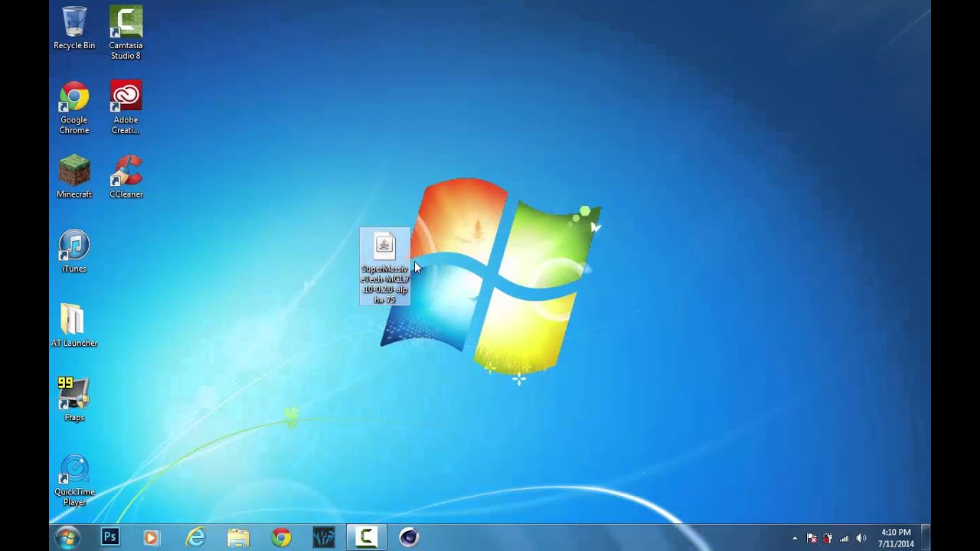
Task: Open the clock showing 4:10 PM
Action: (x=896, y=538)
